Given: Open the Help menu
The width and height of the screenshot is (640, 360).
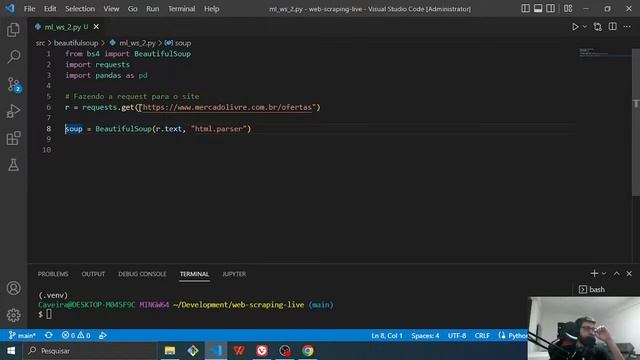Looking at the screenshot, I should tap(211, 9).
